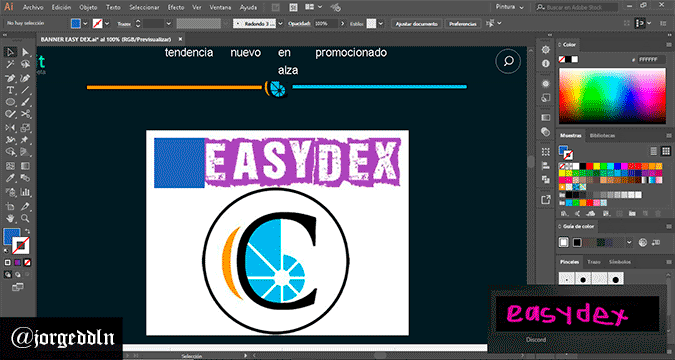Select the Zoom tool
This screenshot has width=675, height=360.
(25, 218)
